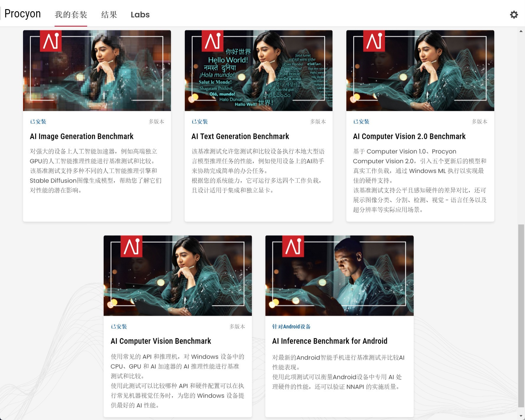525x420 pixels.
Task: Click the AI Computer Vision 2.0 description text
Action: click(x=420, y=181)
